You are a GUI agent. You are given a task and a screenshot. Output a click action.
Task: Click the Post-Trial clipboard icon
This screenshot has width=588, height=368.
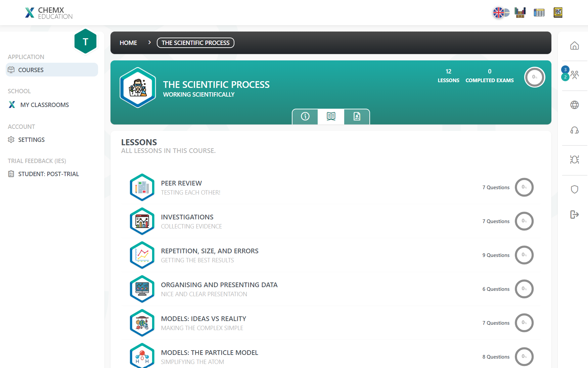coord(11,174)
